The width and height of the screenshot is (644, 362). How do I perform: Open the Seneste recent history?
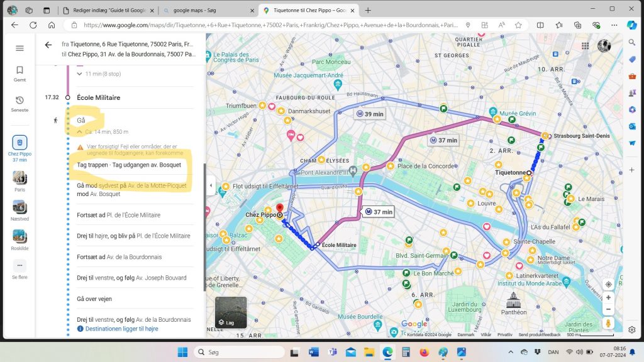[x=19, y=104]
